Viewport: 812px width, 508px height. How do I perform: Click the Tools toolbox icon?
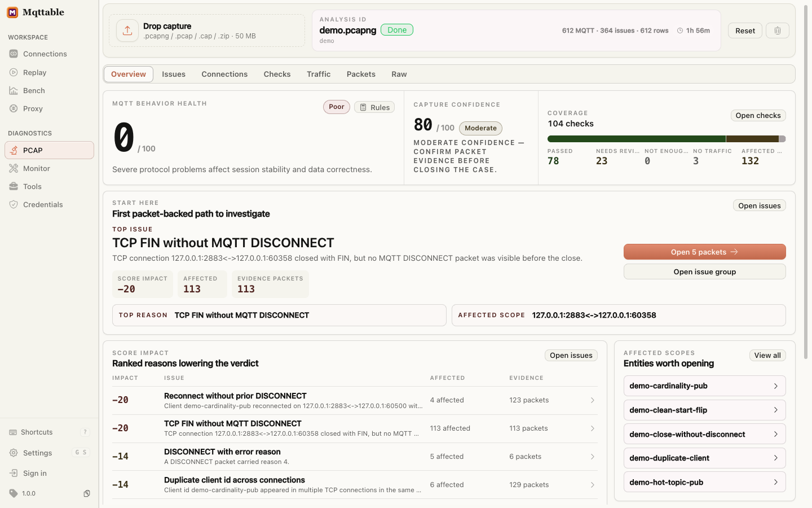pyautogui.click(x=14, y=186)
